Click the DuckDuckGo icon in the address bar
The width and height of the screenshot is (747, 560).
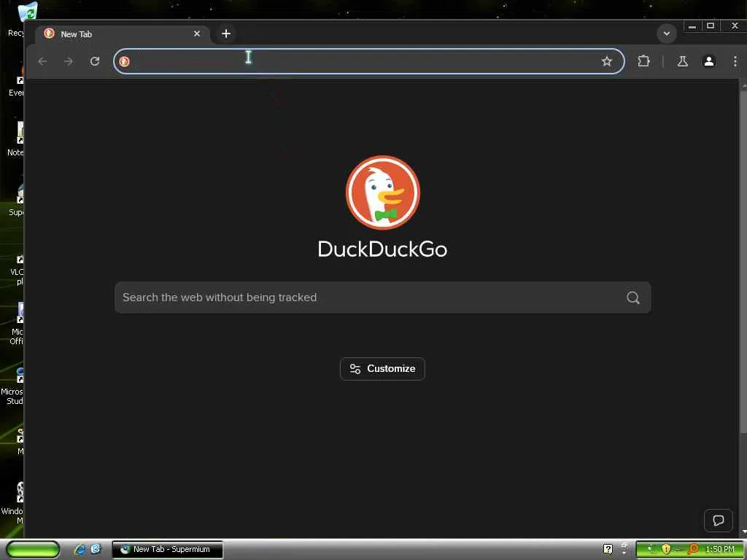click(124, 61)
